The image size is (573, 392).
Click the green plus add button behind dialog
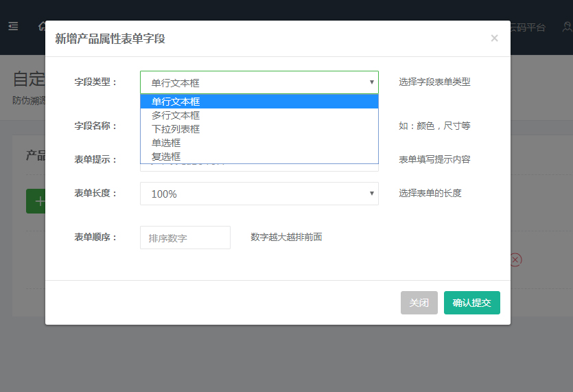36,201
